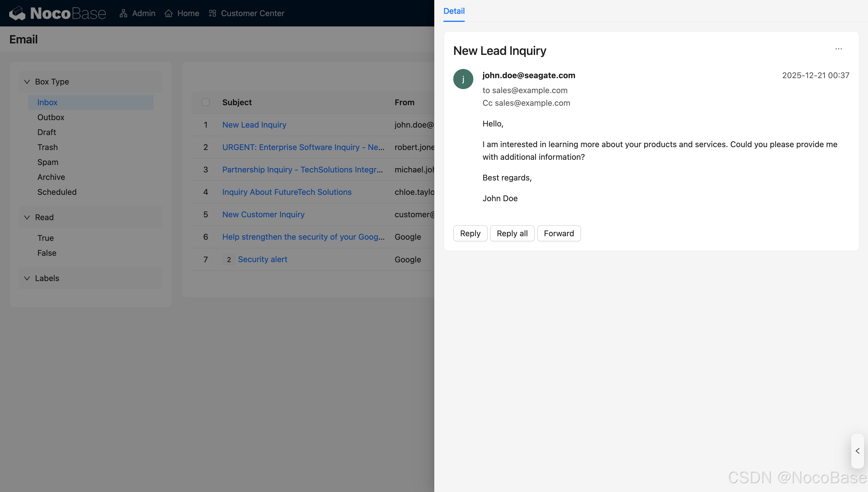
Task: Filter Read by False
Action: (x=47, y=253)
